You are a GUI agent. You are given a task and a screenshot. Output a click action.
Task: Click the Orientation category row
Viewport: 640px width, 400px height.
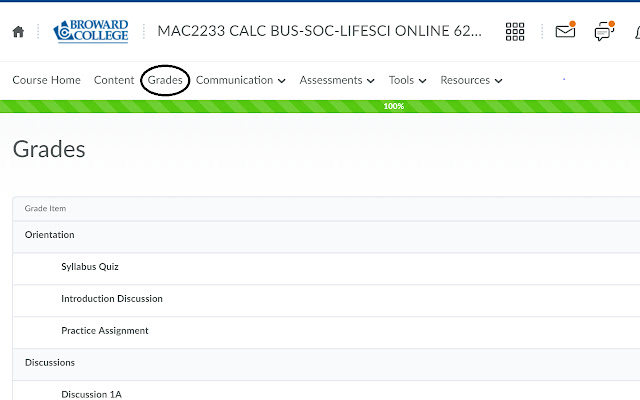50,235
